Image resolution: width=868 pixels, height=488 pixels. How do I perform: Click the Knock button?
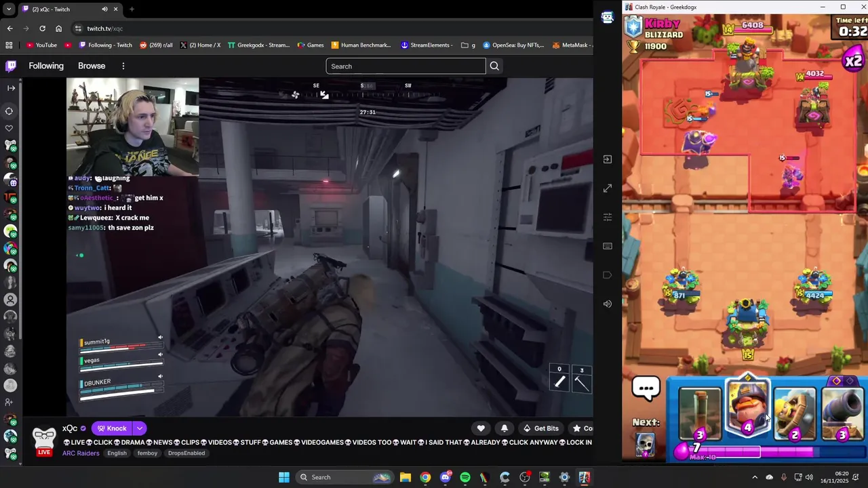pyautogui.click(x=113, y=428)
